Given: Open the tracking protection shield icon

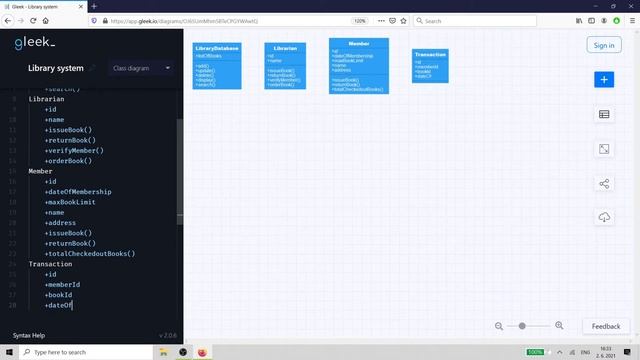Looking at the screenshot, I should pos(94,21).
